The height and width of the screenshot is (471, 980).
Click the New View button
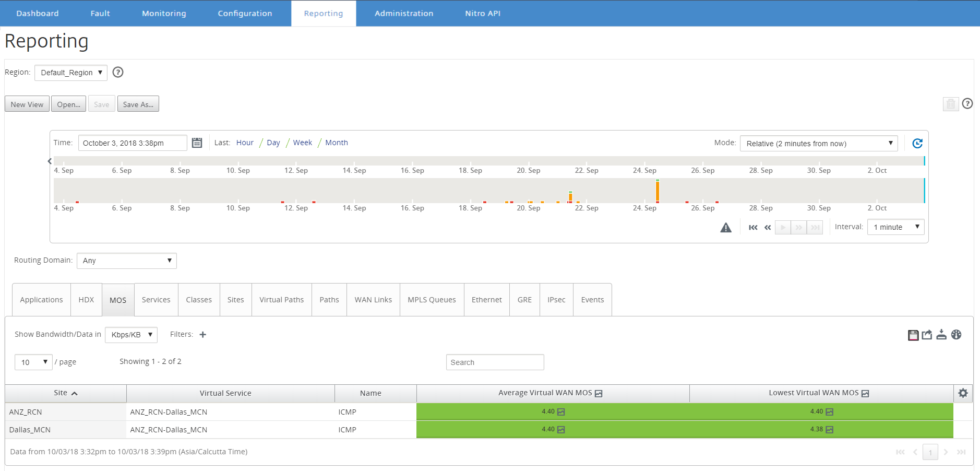[x=27, y=104]
